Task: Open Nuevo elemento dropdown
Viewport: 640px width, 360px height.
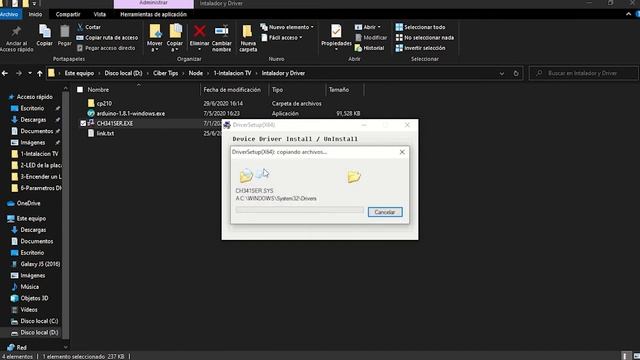Action: (x=287, y=27)
